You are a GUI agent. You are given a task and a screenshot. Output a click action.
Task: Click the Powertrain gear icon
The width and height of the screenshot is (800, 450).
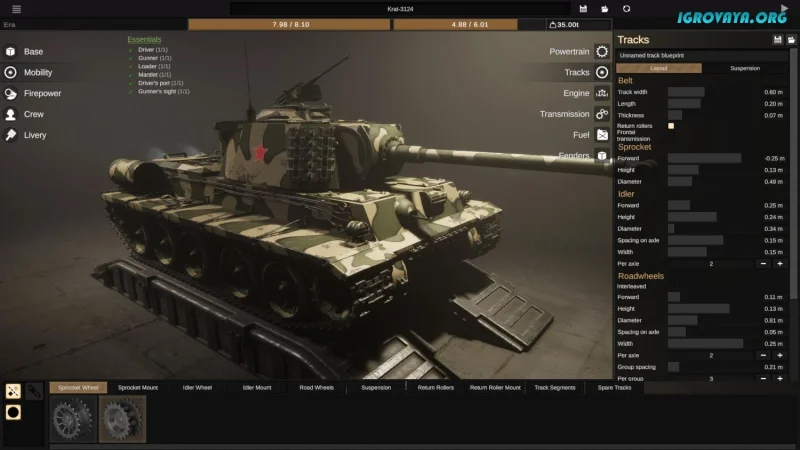602,51
